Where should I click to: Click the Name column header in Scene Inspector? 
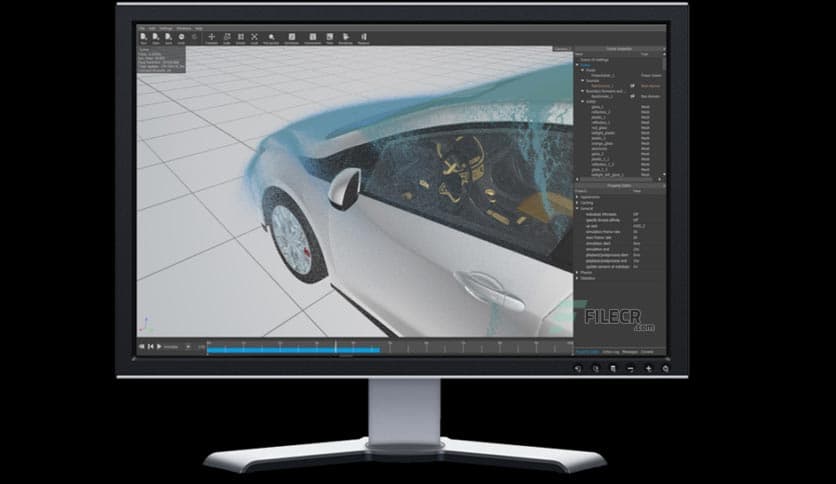579,54
